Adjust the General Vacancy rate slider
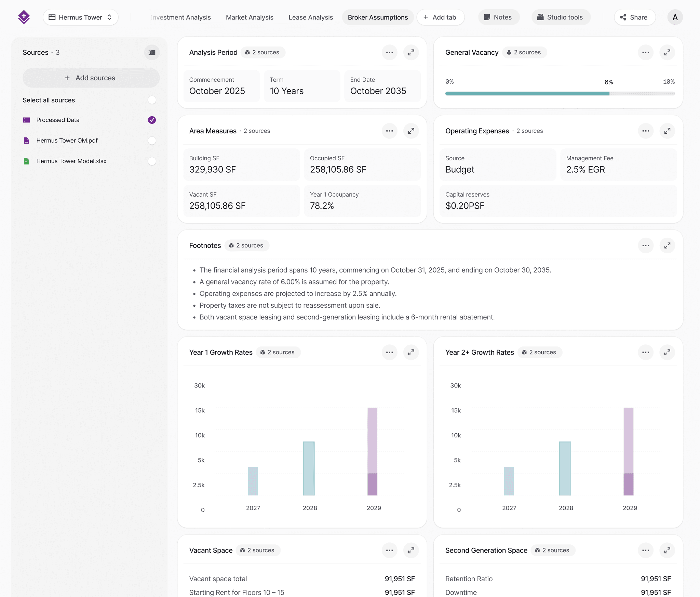700x597 pixels. coord(609,93)
